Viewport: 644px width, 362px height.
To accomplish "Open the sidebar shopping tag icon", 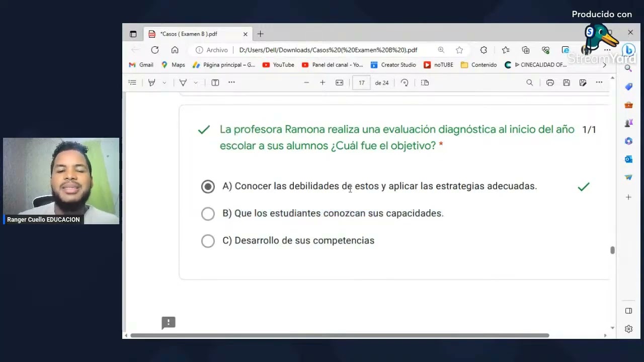I will tap(628, 87).
